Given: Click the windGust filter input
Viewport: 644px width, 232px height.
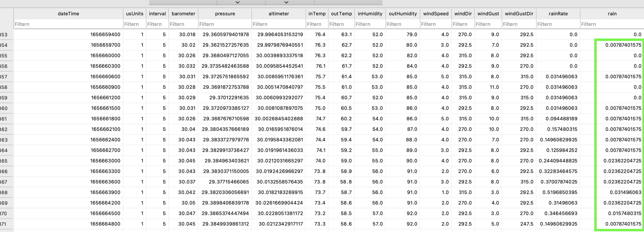Looking at the screenshot, I should [x=488, y=24].
